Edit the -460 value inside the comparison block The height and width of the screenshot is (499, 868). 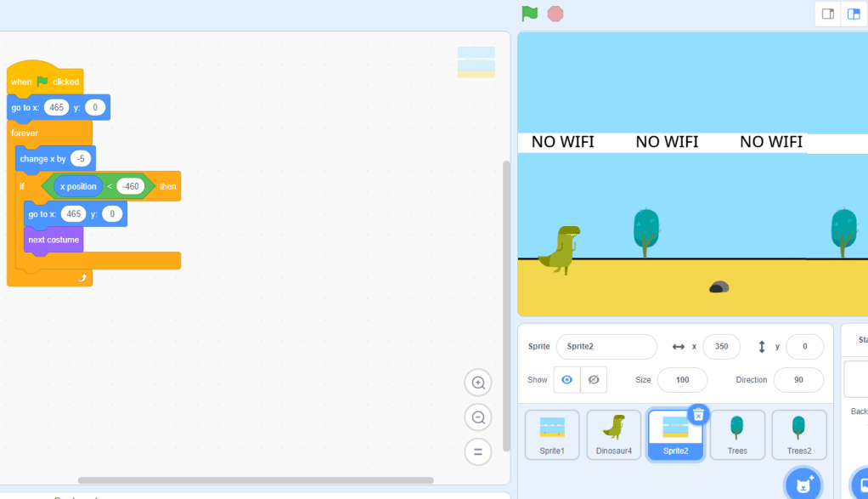tap(128, 186)
